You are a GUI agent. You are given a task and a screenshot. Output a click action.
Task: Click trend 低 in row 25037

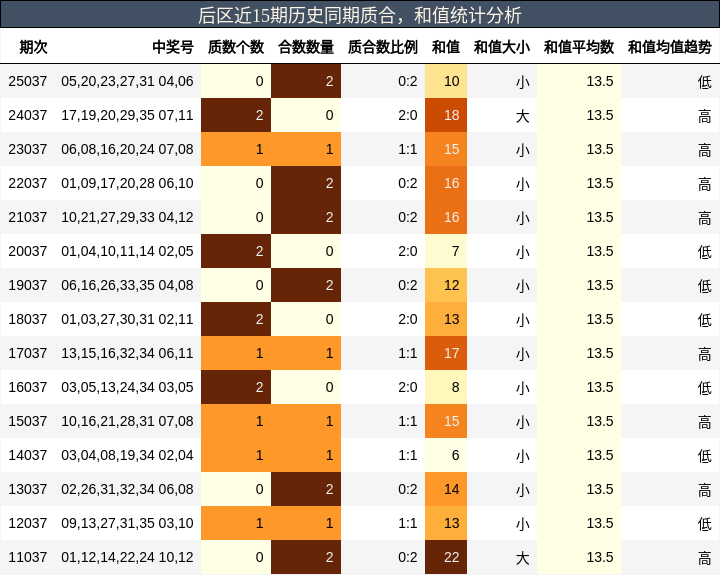click(x=704, y=82)
